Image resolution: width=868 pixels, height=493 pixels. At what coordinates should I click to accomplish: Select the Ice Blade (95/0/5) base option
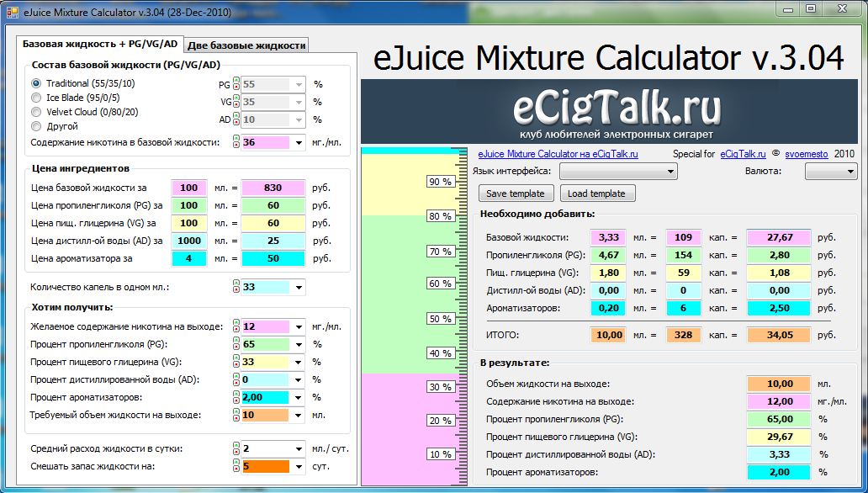click(x=36, y=98)
